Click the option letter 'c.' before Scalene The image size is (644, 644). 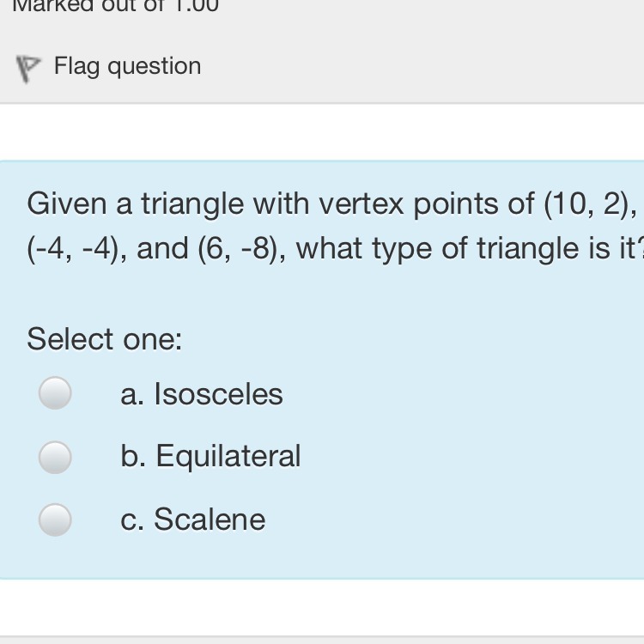[133, 519]
